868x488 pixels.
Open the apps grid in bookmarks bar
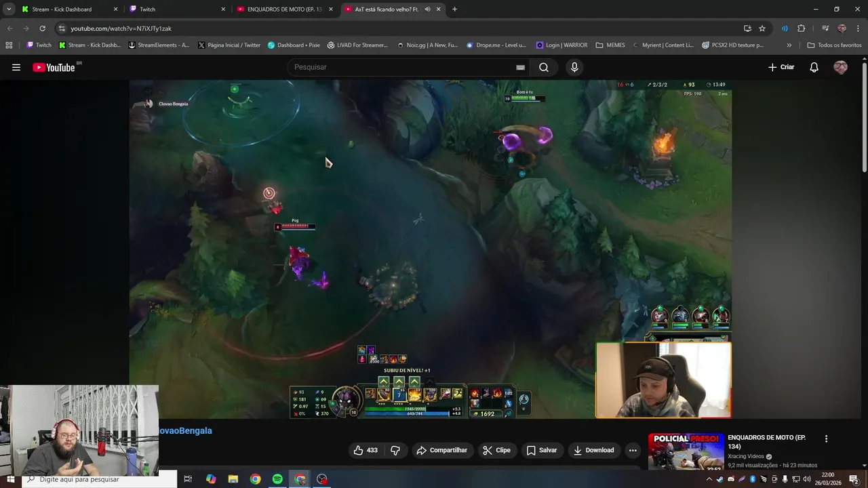[x=9, y=45]
